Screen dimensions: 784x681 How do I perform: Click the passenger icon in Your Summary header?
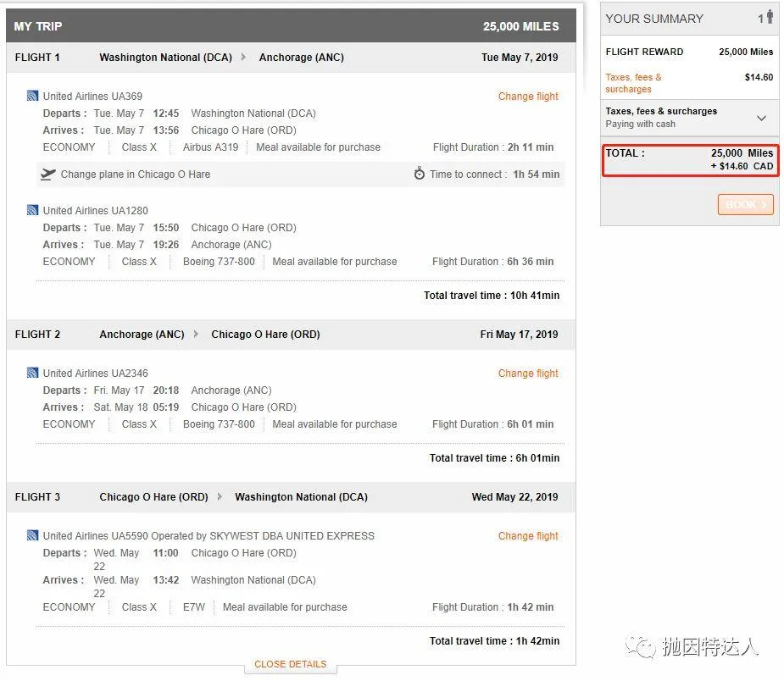(770, 17)
